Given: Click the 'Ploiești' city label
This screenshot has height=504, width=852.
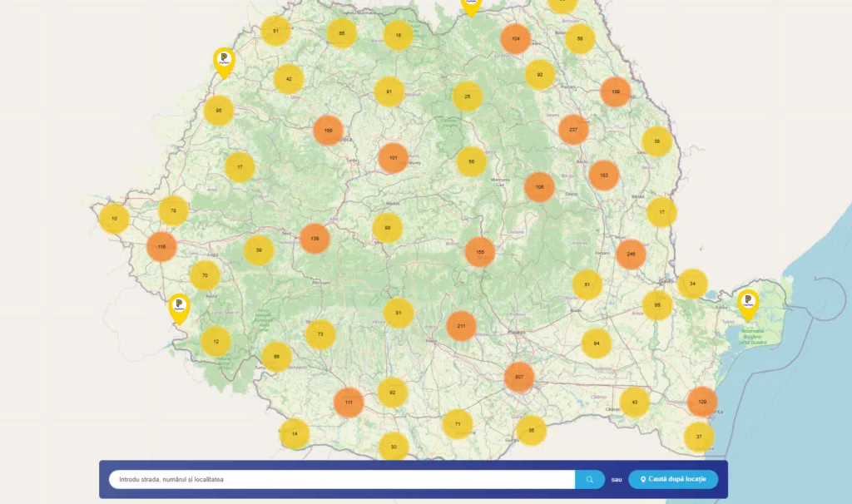Looking at the screenshot, I should pos(516,332).
